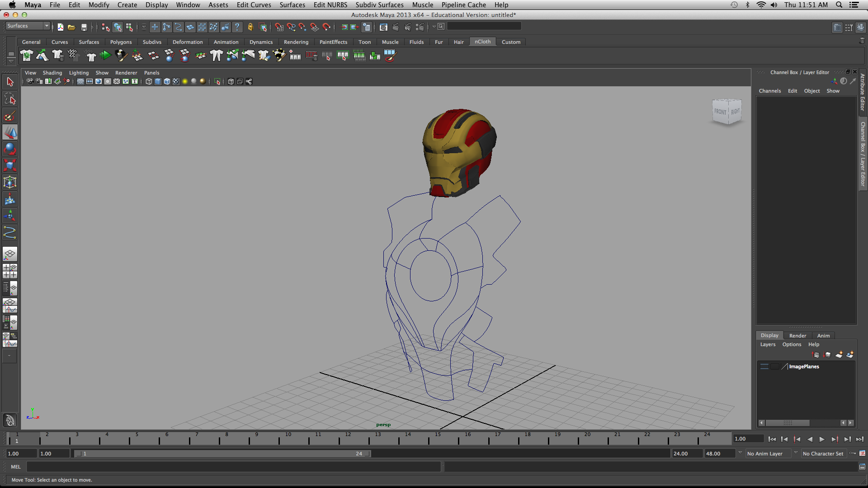Toggle viewport grid display icon
The width and height of the screenshot is (868, 488).
pos(80,81)
